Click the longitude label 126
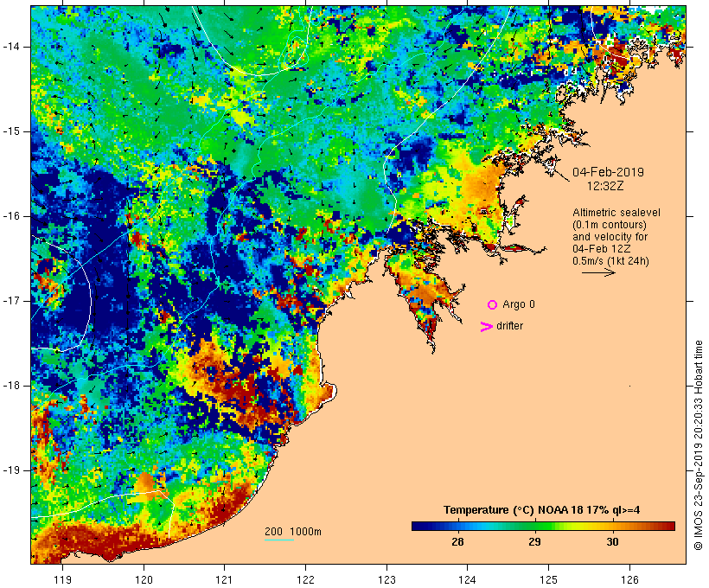This screenshot has height=588, width=709. point(629,579)
